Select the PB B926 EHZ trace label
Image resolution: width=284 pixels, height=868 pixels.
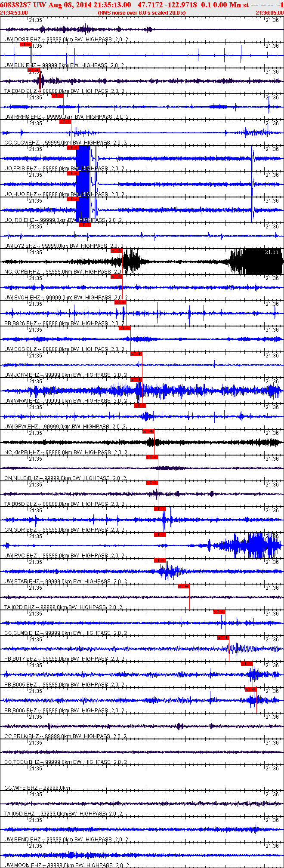click(x=64, y=323)
